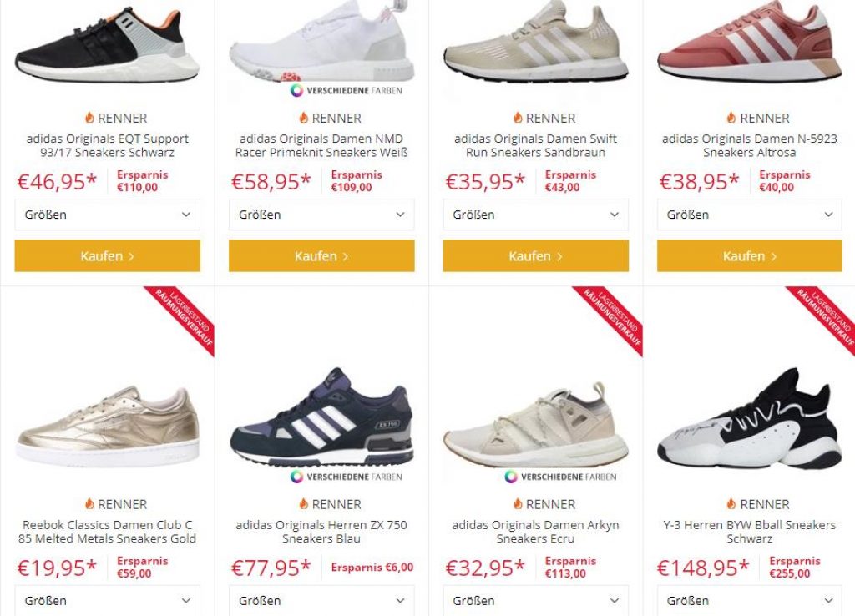Click flame icon above Swift Run title
The image size is (855, 616).
click(518, 117)
